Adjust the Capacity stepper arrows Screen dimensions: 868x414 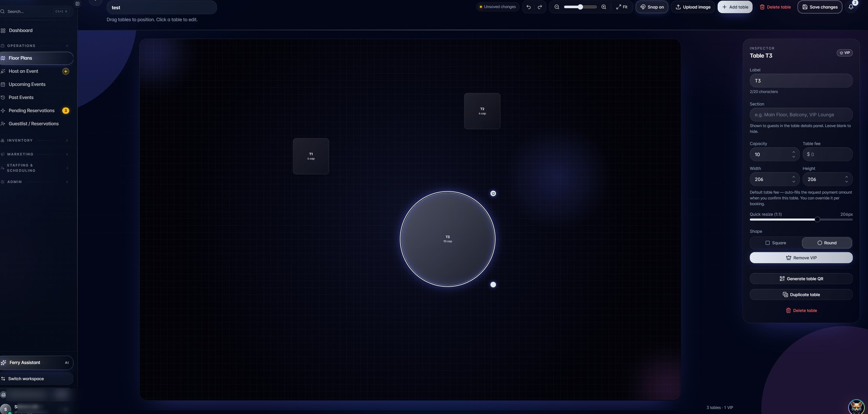coord(793,154)
